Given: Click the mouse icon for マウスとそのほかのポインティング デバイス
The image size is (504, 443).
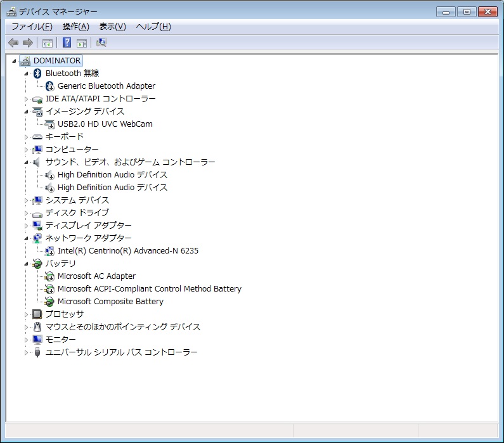Looking at the screenshot, I should (37, 327).
